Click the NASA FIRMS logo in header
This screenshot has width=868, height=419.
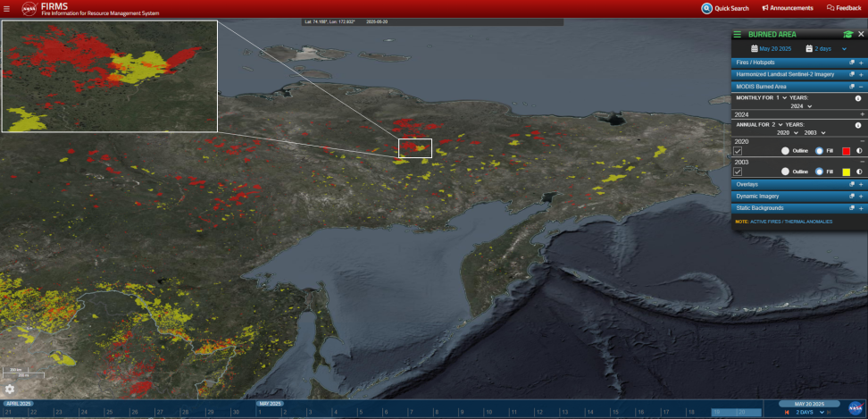29,8
